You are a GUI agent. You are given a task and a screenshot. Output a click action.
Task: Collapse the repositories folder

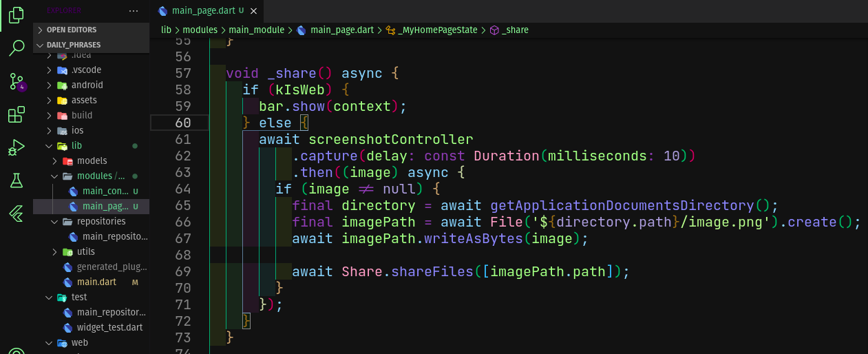point(91,221)
